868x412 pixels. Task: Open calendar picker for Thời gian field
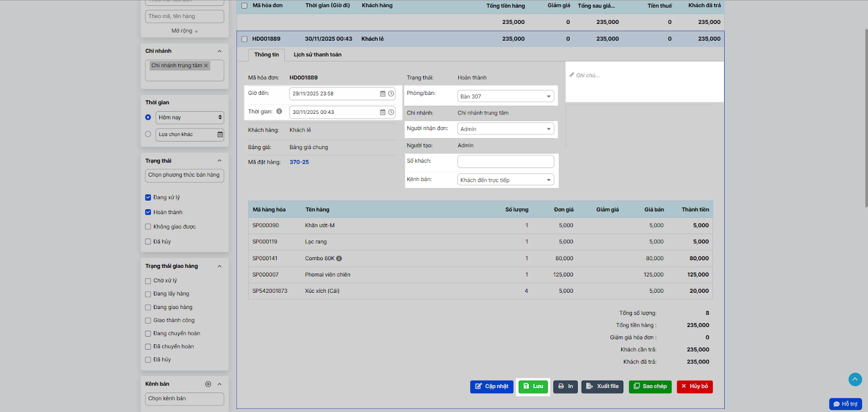pyautogui.click(x=382, y=112)
